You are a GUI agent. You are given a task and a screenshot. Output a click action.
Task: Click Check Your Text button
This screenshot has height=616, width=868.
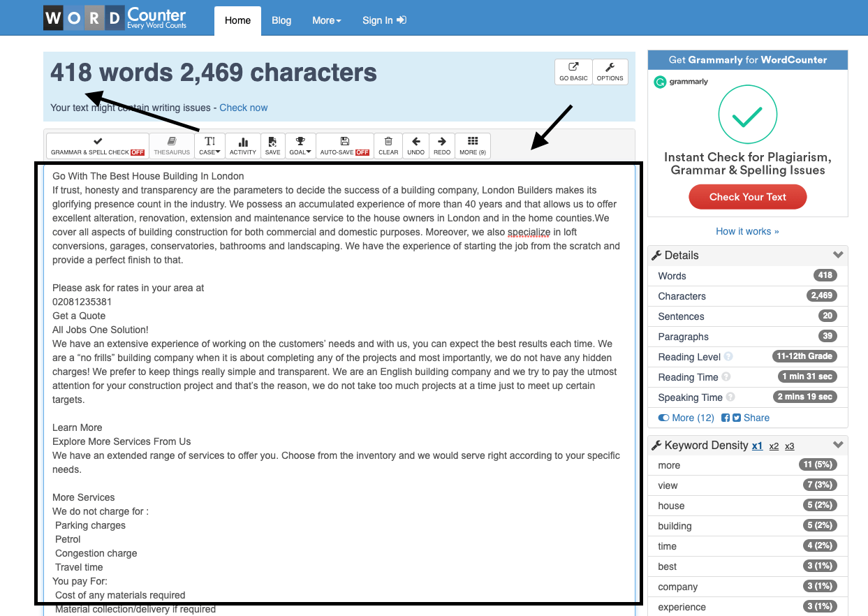[x=747, y=197]
